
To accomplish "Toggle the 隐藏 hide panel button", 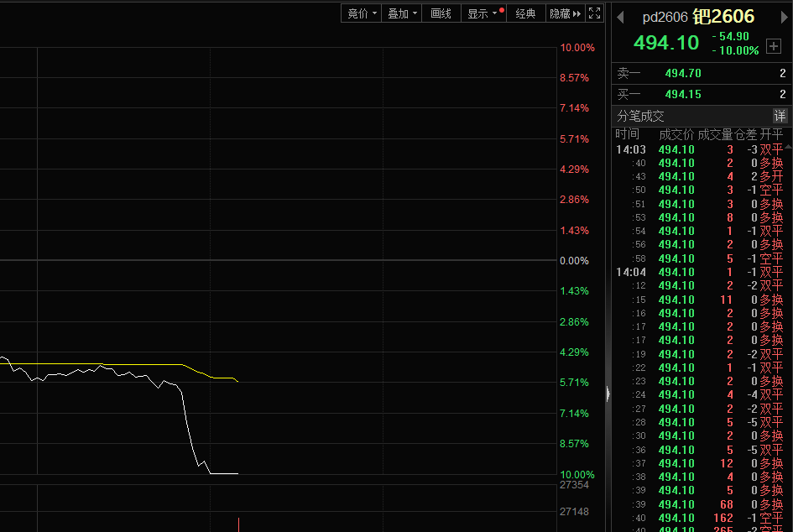I will (x=564, y=13).
